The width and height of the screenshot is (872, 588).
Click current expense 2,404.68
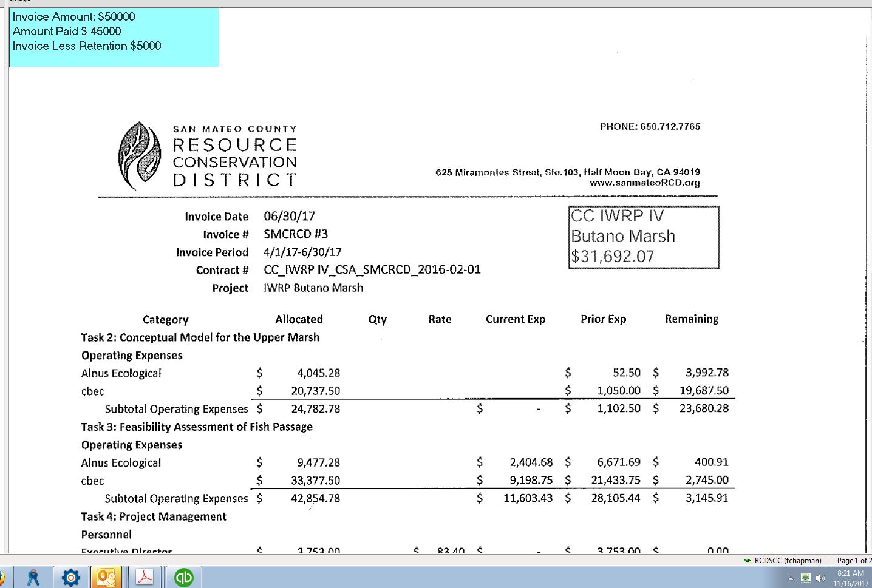(531, 462)
